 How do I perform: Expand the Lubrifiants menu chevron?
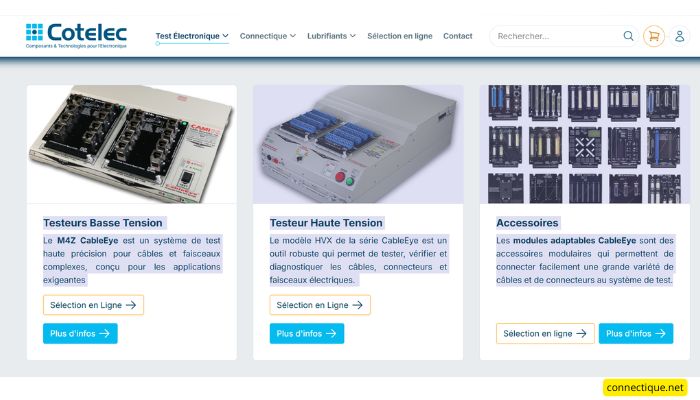(x=353, y=36)
